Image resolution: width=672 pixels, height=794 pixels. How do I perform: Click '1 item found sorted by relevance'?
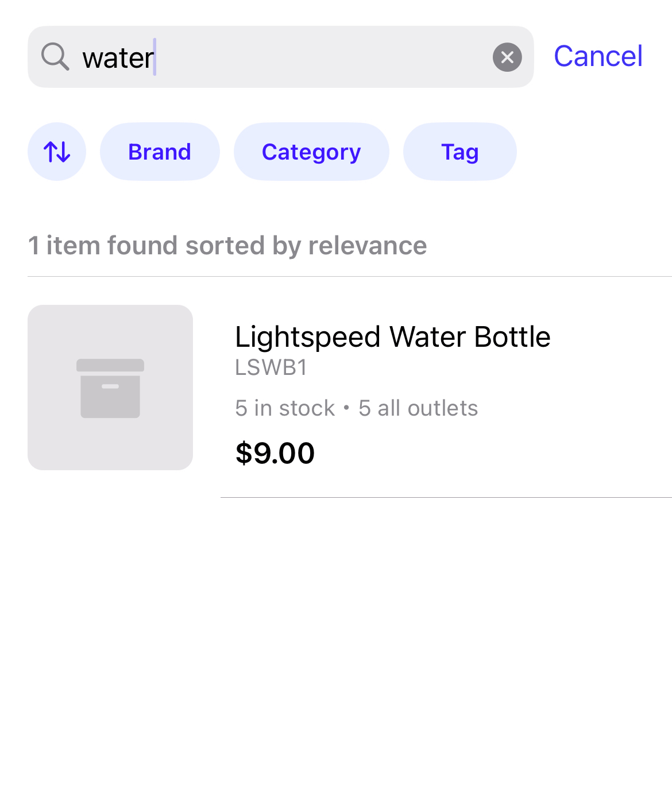point(227,246)
